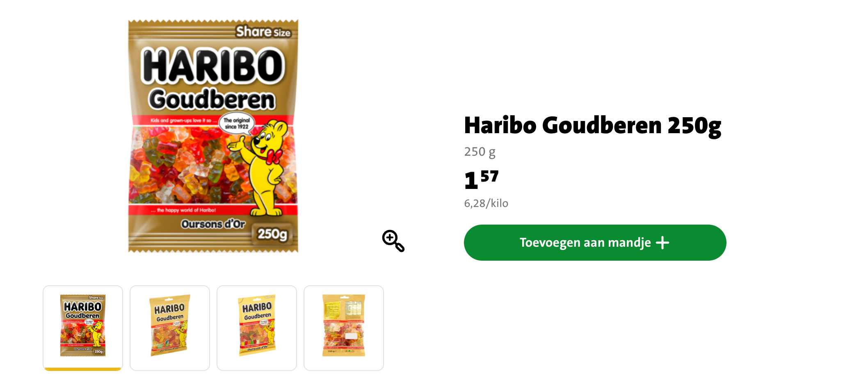This screenshot has width=868, height=391.
Task: View the third angled-right bag thumbnail
Action: click(257, 328)
